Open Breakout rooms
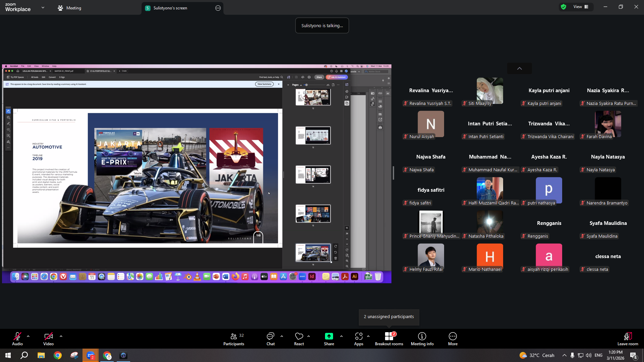Screen dimensions: 644x362 (x=389, y=339)
